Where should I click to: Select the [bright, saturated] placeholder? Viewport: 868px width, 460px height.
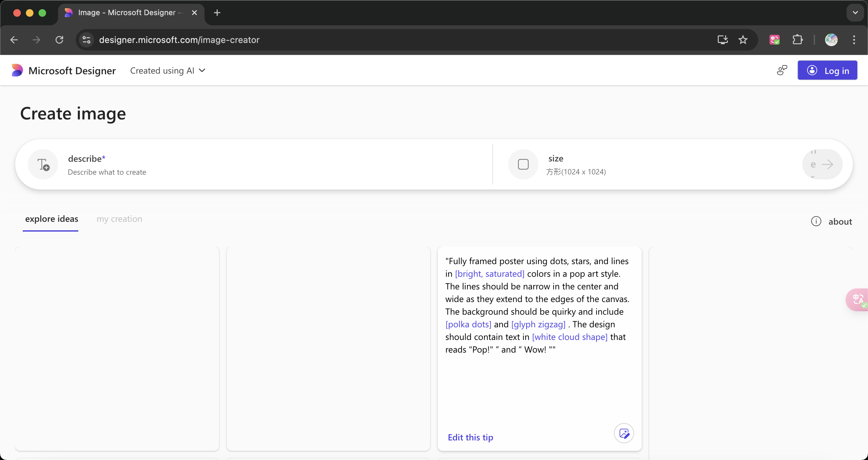click(490, 274)
